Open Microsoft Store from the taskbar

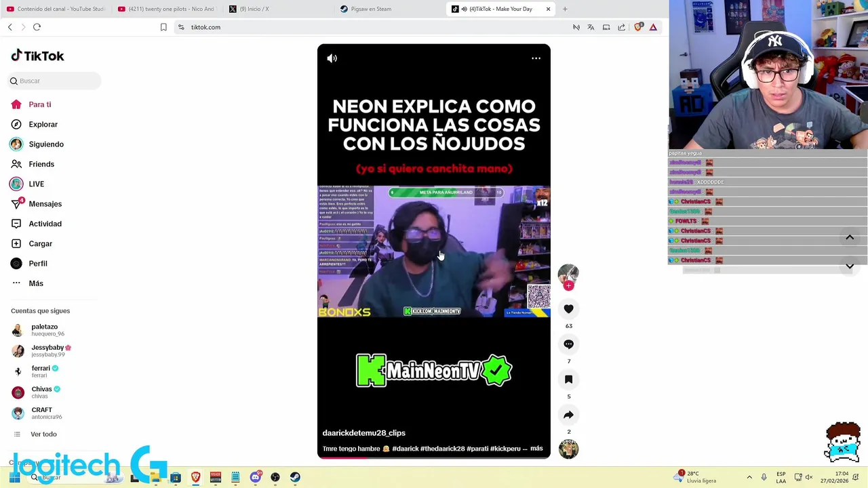point(176,477)
